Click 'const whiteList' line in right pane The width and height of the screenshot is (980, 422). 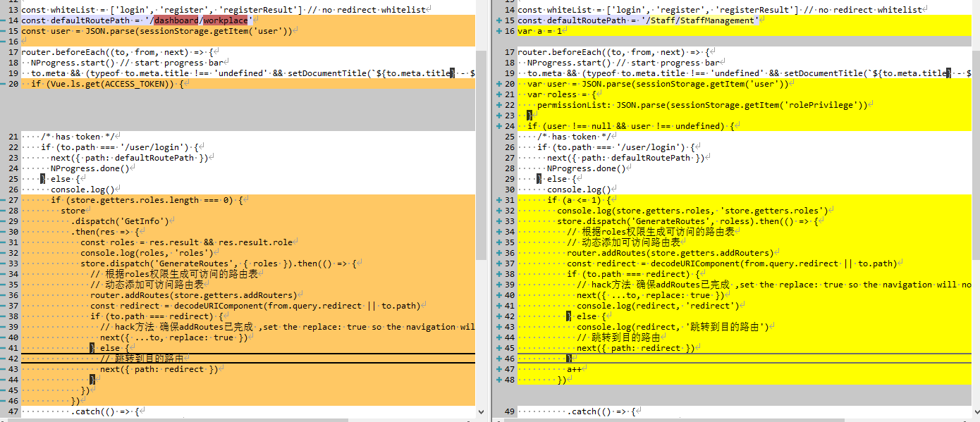point(720,10)
